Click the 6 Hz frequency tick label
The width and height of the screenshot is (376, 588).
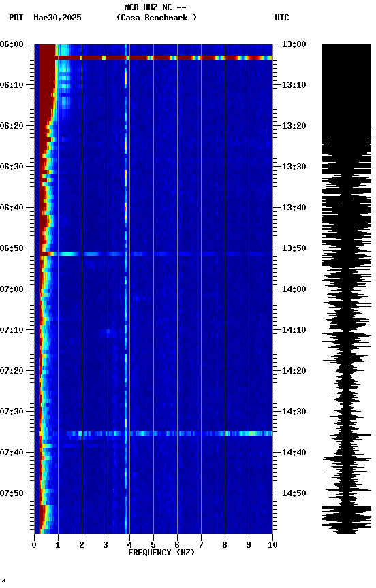pyautogui.click(x=177, y=545)
